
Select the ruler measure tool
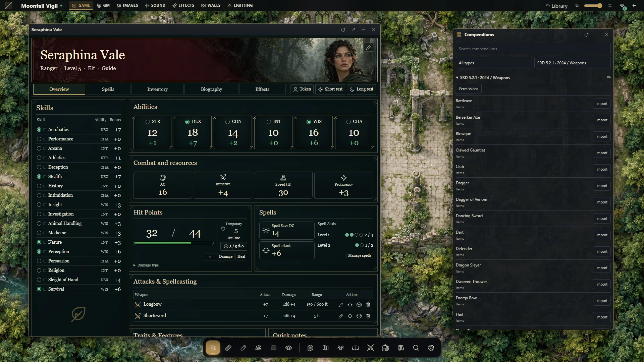pos(228,348)
